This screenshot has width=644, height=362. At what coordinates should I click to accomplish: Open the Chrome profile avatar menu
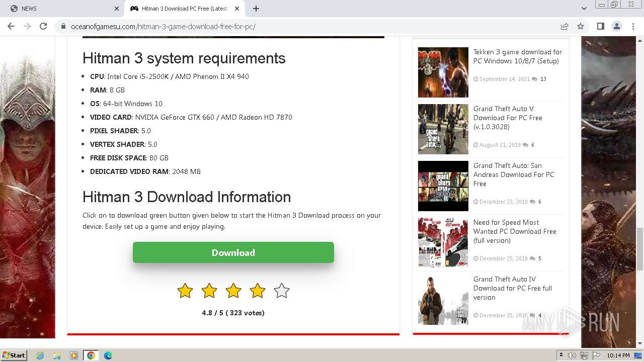(x=616, y=26)
